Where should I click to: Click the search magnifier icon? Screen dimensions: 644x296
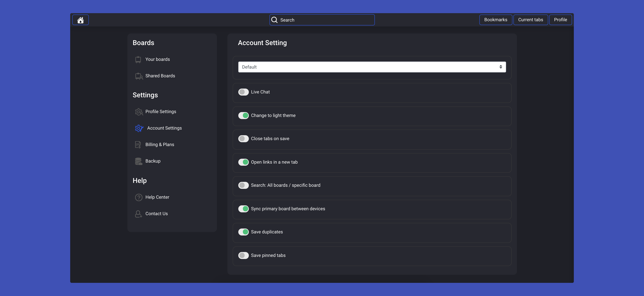tap(274, 20)
